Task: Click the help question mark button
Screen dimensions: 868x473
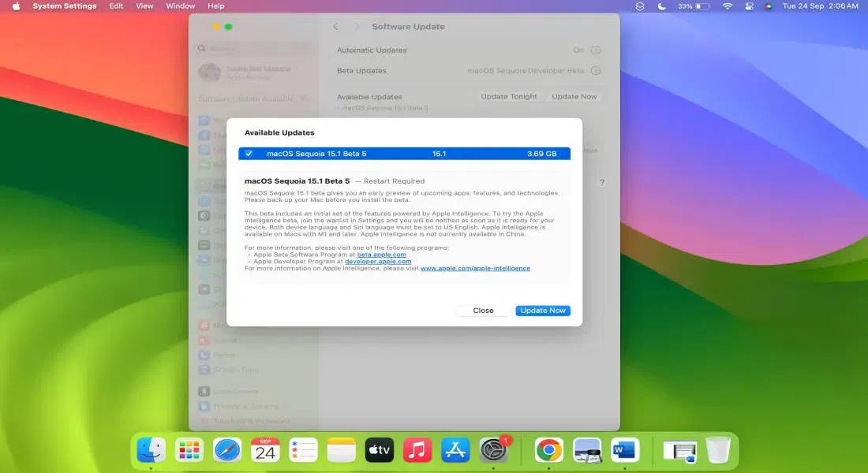Action: (x=602, y=182)
